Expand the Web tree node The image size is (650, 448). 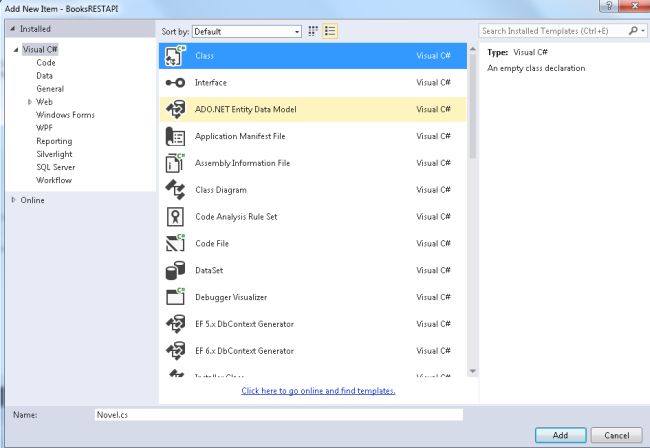pyautogui.click(x=29, y=102)
